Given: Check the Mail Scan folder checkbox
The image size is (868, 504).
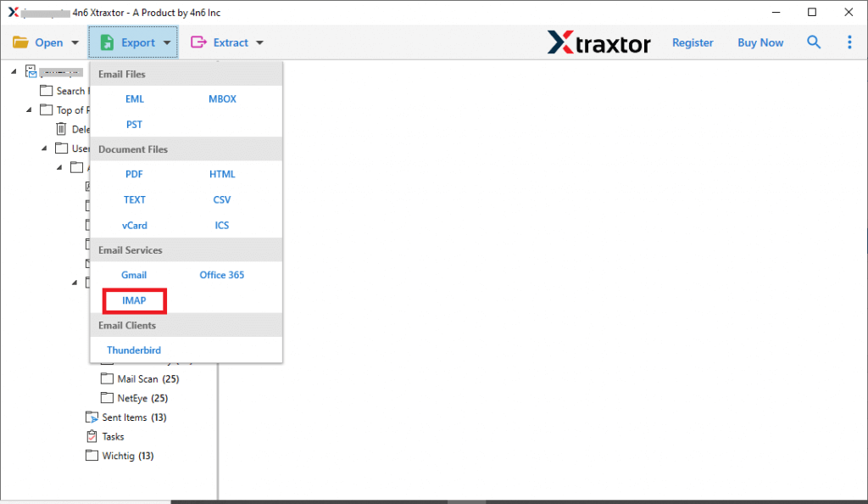Looking at the screenshot, I should click(x=107, y=378).
